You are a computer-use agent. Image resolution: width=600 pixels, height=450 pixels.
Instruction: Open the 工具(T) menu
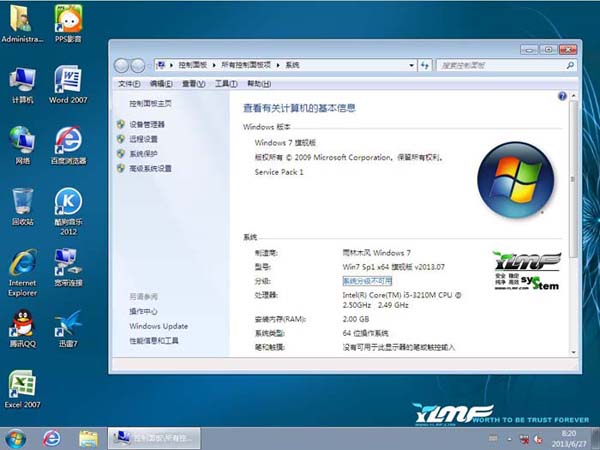coord(226,84)
